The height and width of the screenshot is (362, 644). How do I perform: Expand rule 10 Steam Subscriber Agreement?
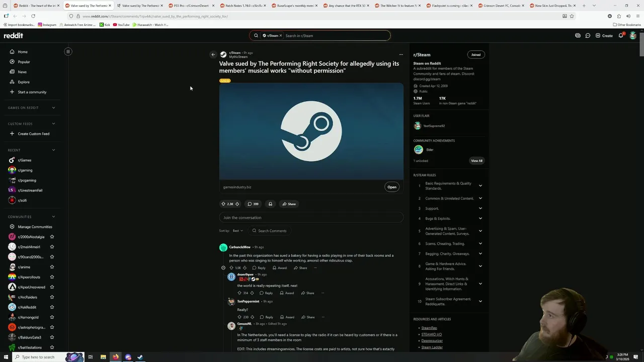pyautogui.click(x=480, y=301)
